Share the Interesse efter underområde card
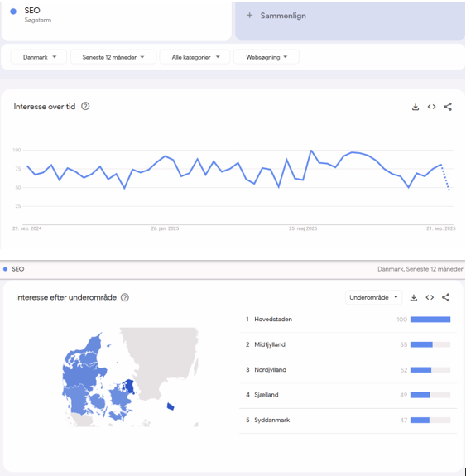Image resolution: width=466 pixels, height=476 pixels. point(445,297)
